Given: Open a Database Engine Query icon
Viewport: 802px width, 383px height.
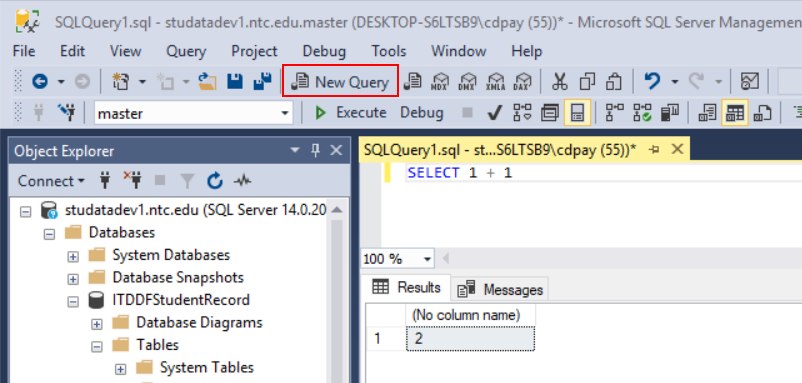Looking at the screenshot, I should tap(412, 82).
